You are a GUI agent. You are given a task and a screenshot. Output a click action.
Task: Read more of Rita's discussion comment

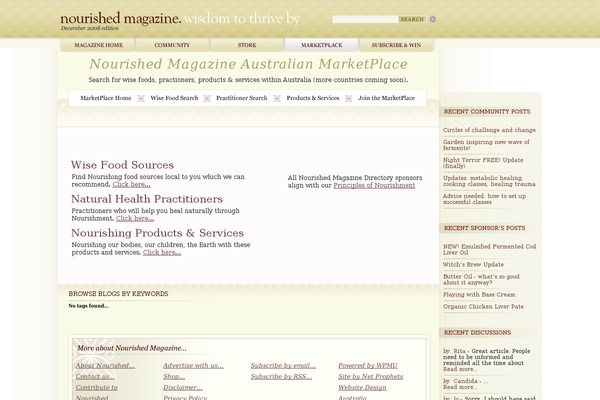click(x=460, y=369)
